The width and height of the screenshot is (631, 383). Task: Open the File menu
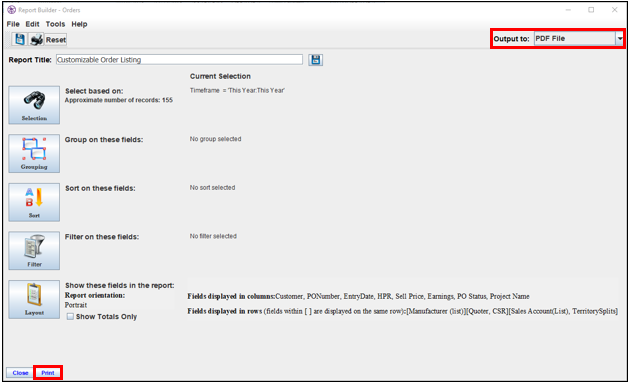tap(13, 24)
